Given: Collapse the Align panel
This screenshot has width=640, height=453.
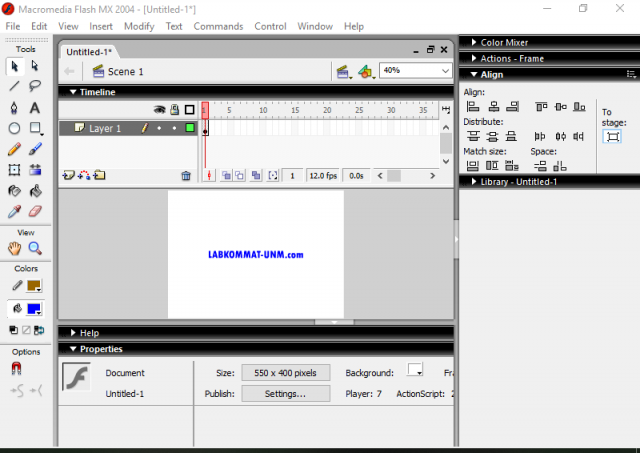Looking at the screenshot, I should click(x=474, y=74).
